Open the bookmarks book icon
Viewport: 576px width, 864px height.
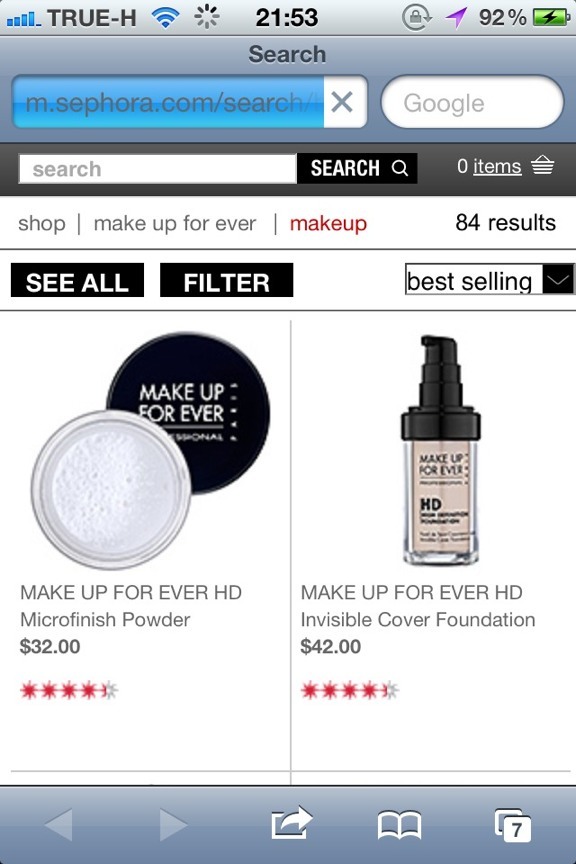(x=399, y=825)
